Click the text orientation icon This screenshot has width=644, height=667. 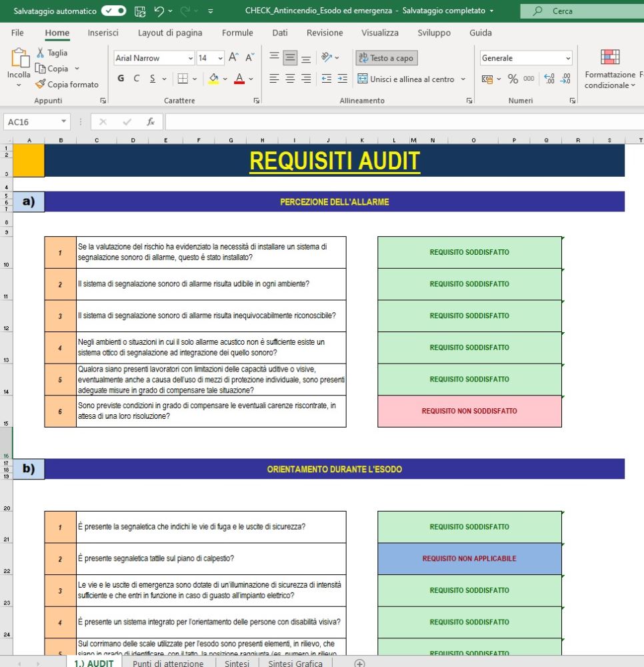(x=327, y=57)
